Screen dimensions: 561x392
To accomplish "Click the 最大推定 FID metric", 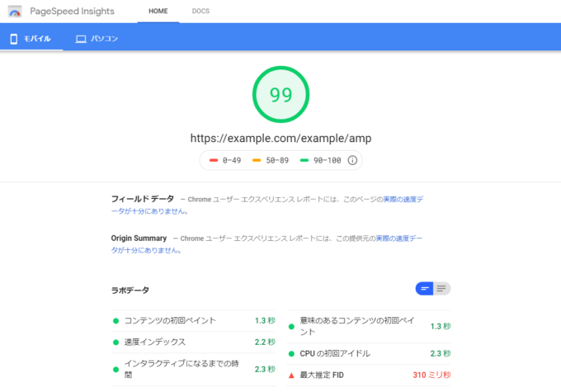I will [x=369, y=375].
